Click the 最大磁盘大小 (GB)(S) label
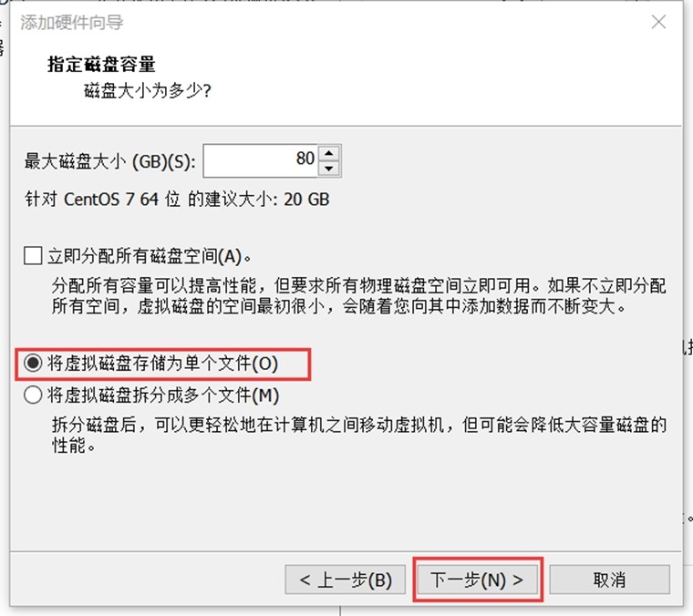 tap(110, 161)
